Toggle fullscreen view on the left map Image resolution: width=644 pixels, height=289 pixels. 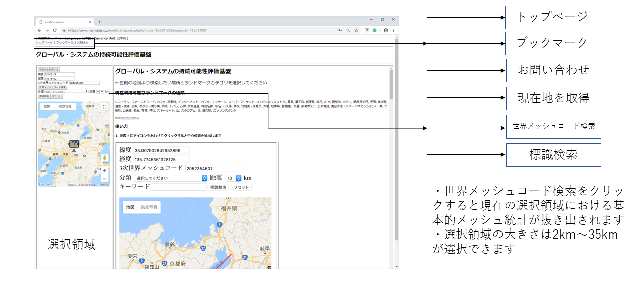click(x=105, y=107)
